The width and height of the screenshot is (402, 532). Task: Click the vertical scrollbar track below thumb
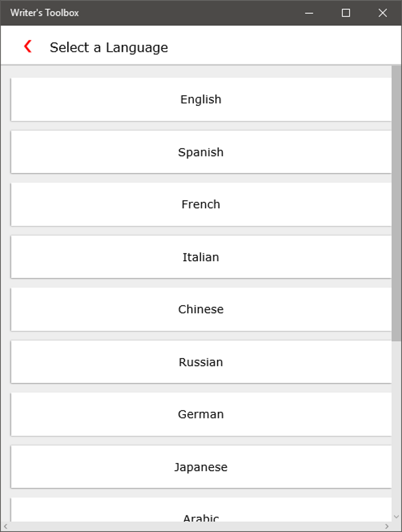click(x=396, y=428)
